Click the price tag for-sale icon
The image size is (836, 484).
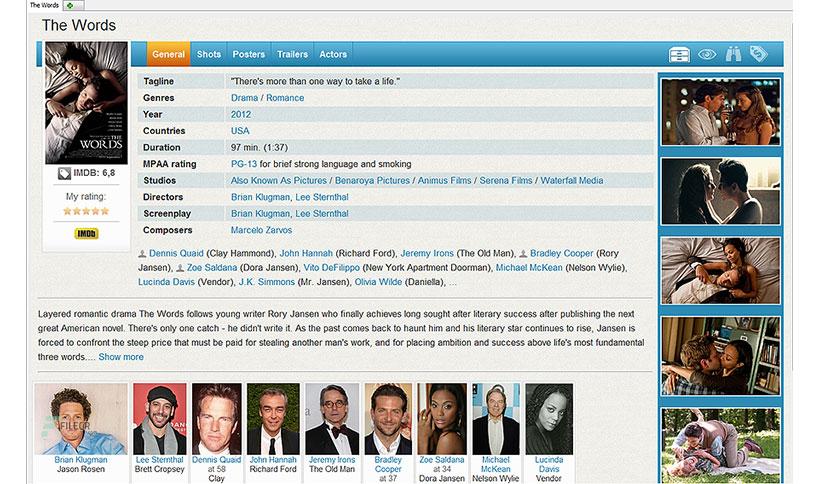759,53
